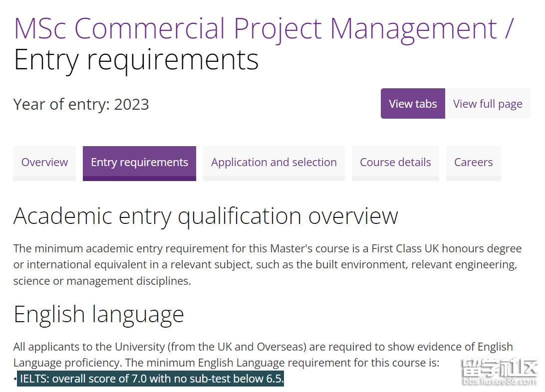The image size is (545, 392).
Task: Click the words science or management disciplines
Action: point(102,281)
